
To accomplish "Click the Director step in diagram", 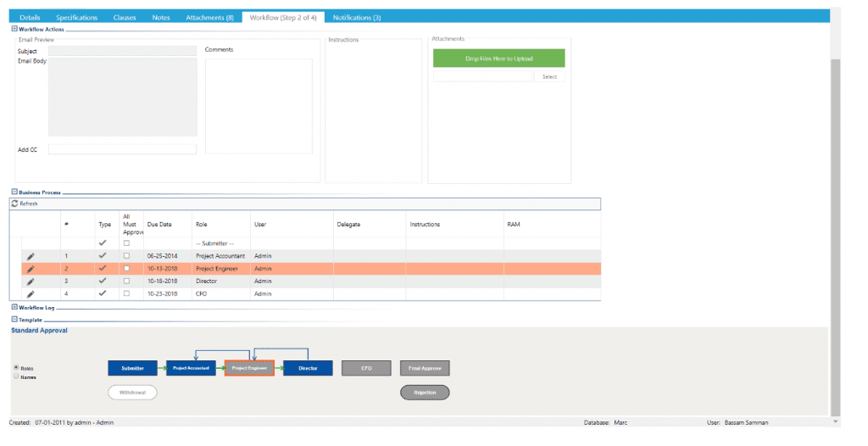I will tap(308, 368).
